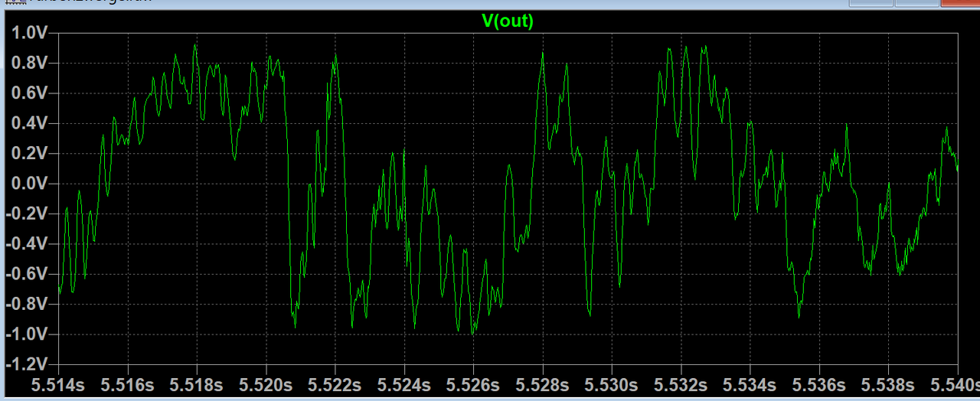Image resolution: width=980 pixels, height=401 pixels.
Task: Click the 5.526s time axis label
Action: (x=473, y=384)
